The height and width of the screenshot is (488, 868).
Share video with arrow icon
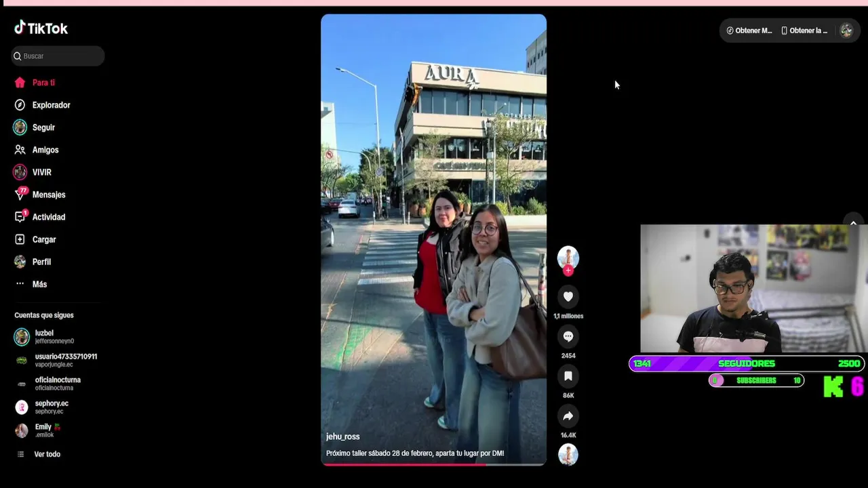[x=568, y=416]
